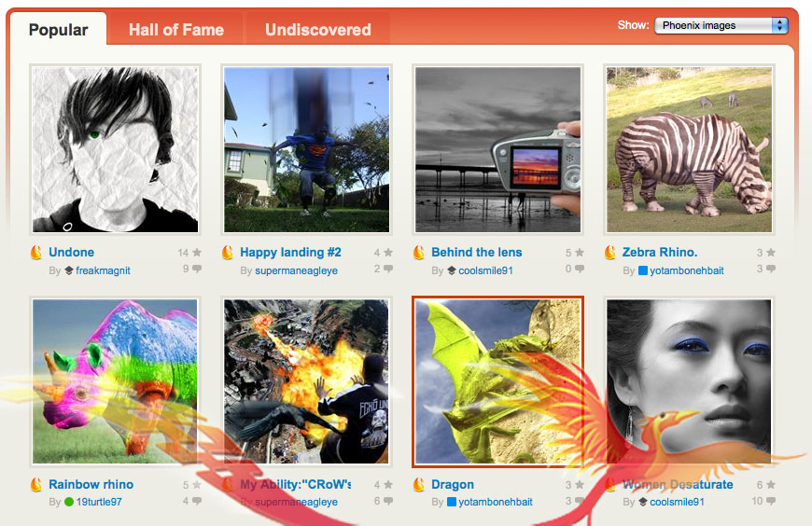Click the star icon beside Undone's 14 rating

197,252
